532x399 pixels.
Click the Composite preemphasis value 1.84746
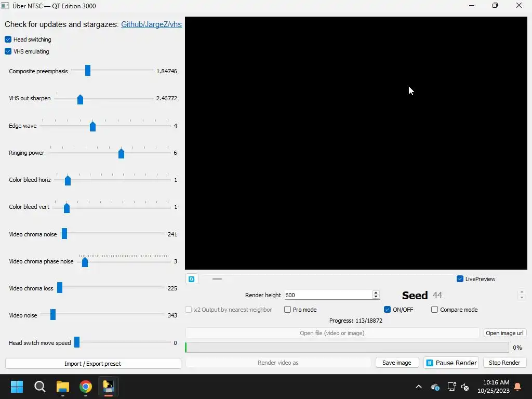tap(167, 71)
